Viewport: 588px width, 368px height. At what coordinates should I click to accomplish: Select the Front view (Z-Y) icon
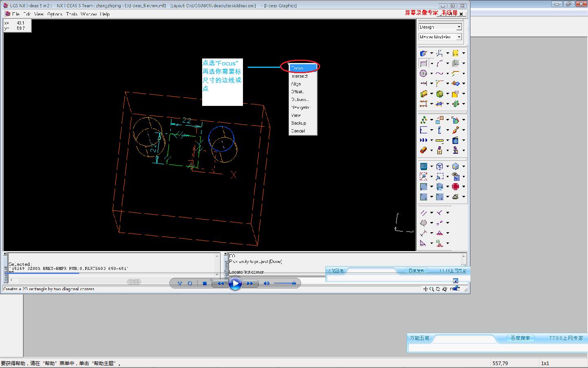pos(423,186)
